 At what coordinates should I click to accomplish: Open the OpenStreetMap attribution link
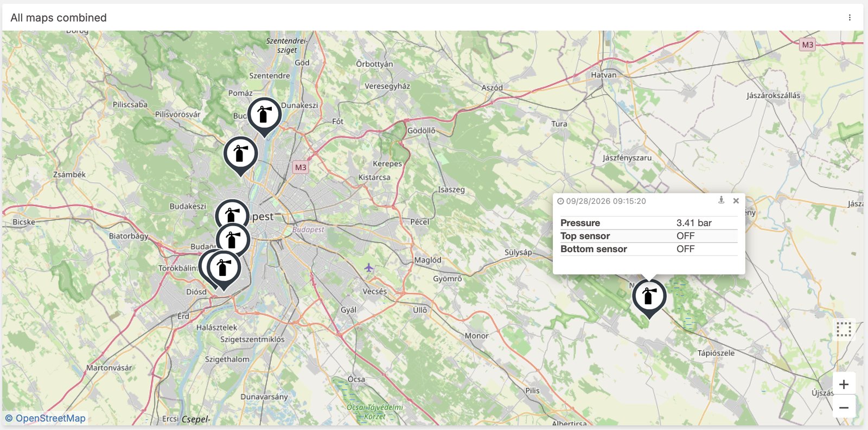point(50,418)
